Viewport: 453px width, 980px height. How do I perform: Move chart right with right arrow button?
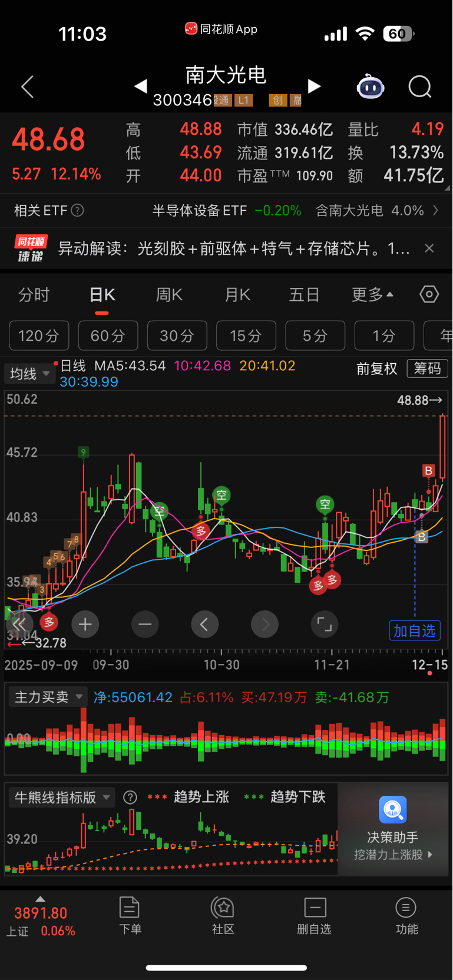point(264,624)
